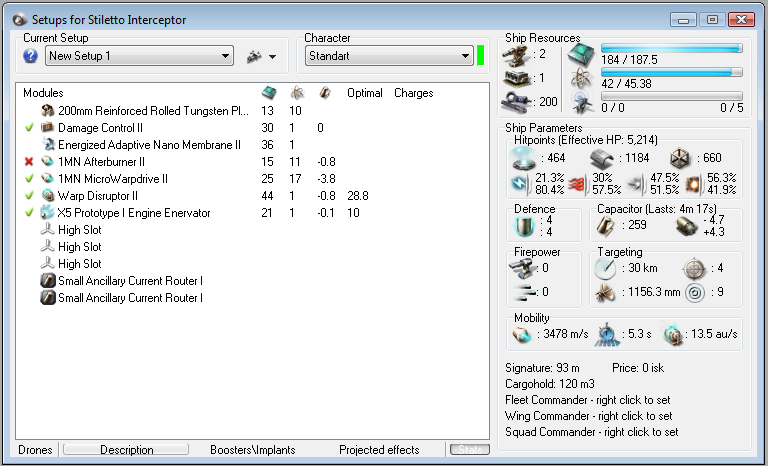Click the powergrid column header icon in Modules
This screenshot has height=466, width=768.
click(296, 93)
